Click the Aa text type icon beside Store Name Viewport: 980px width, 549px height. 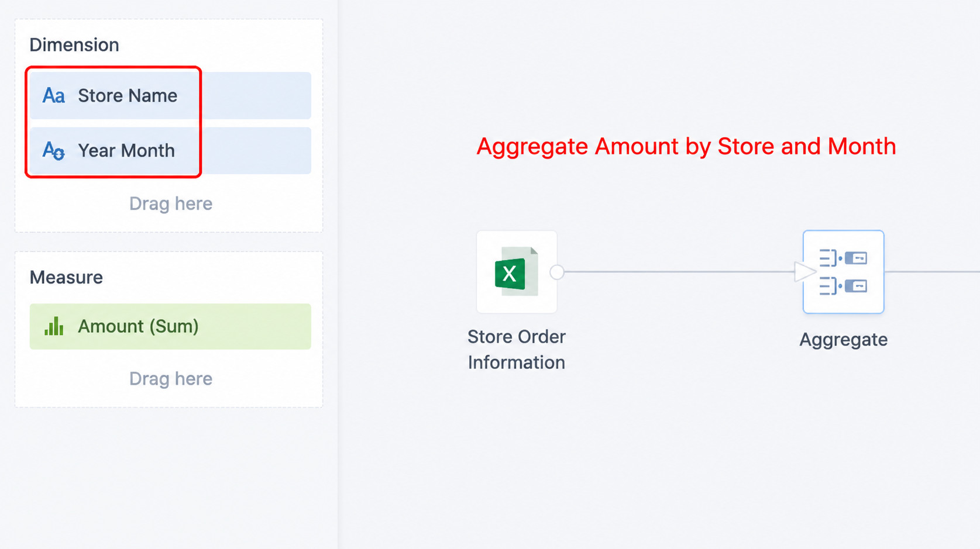(53, 95)
